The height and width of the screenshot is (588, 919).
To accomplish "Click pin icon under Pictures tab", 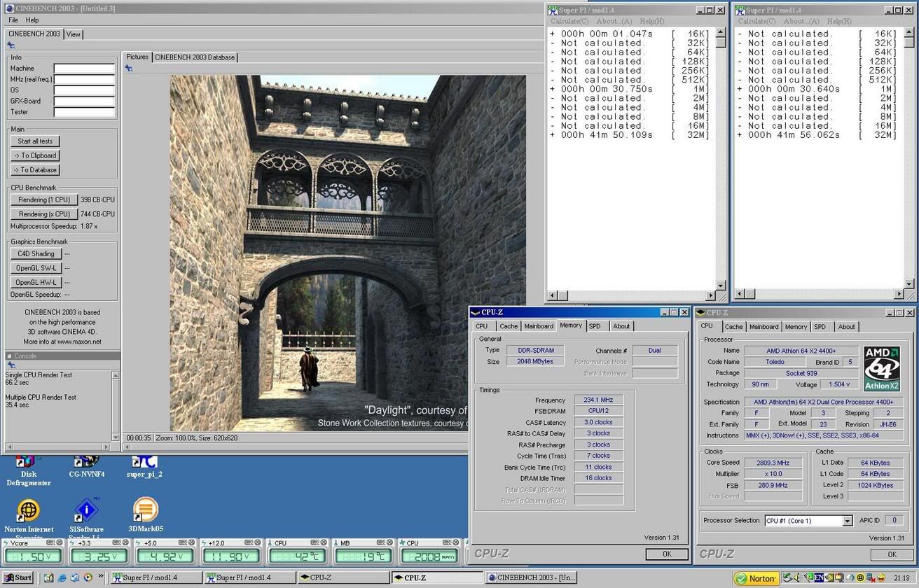I will (x=129, y=69).
